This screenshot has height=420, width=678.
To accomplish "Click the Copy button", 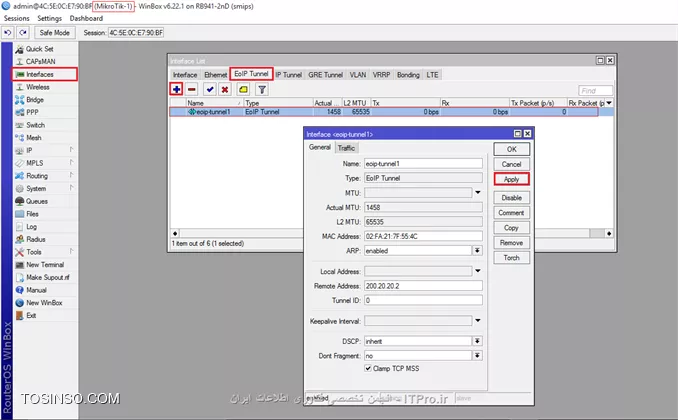I will coord(512,228).
